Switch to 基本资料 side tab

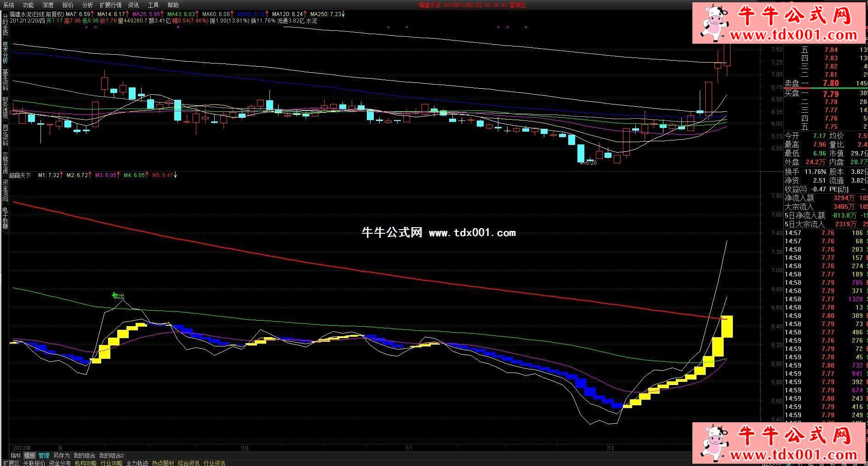click(5, 80)
